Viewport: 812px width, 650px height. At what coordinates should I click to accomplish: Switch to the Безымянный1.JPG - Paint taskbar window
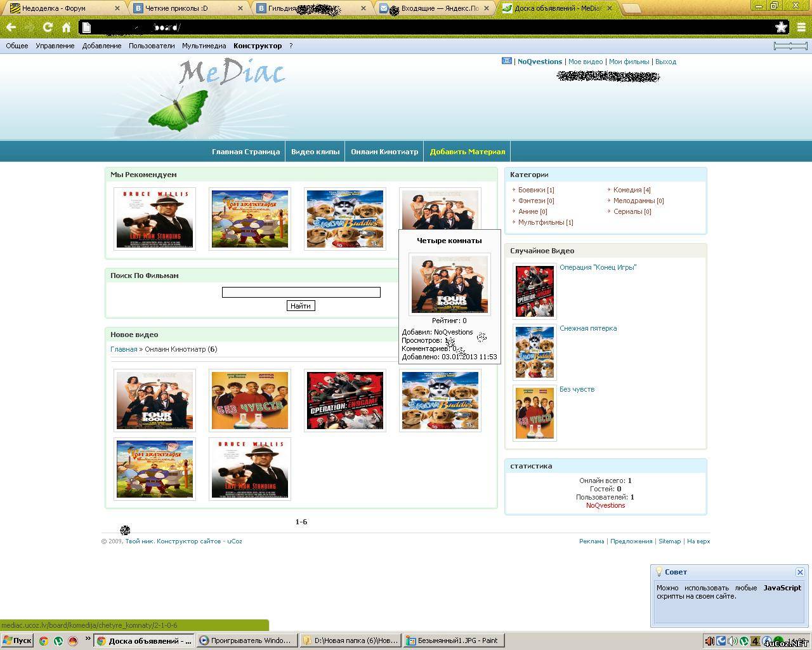[x=454, y=640]
